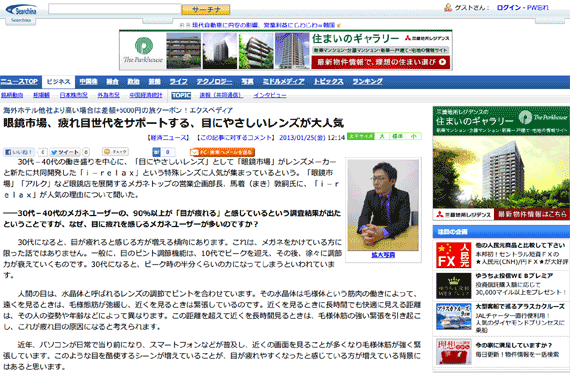This screenshot has height=379, width=570.
Task: Click the guest user avatar icon
Action: click(448, 7)
